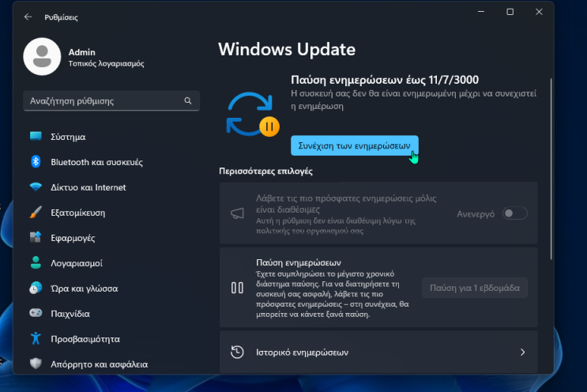Viewport: 587px width, 392px height.
Task: Open the Λογαριασμοί section
Action: [x=77, y=263]
